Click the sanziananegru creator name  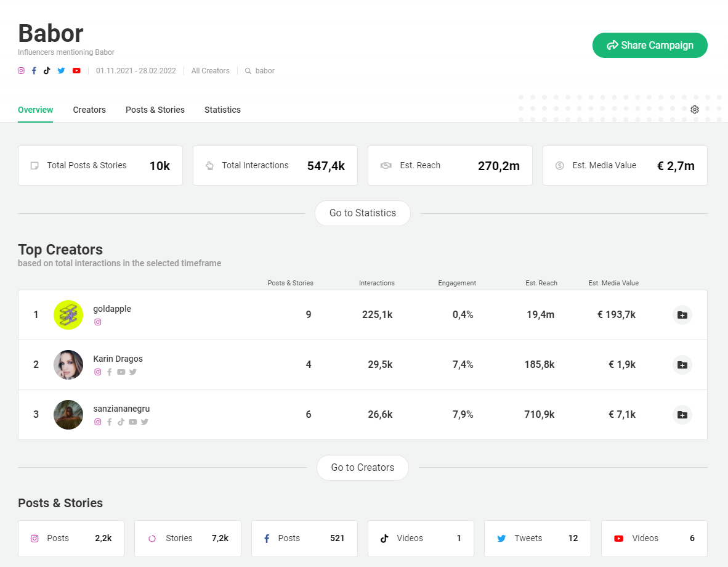click(x=121, y=409)
